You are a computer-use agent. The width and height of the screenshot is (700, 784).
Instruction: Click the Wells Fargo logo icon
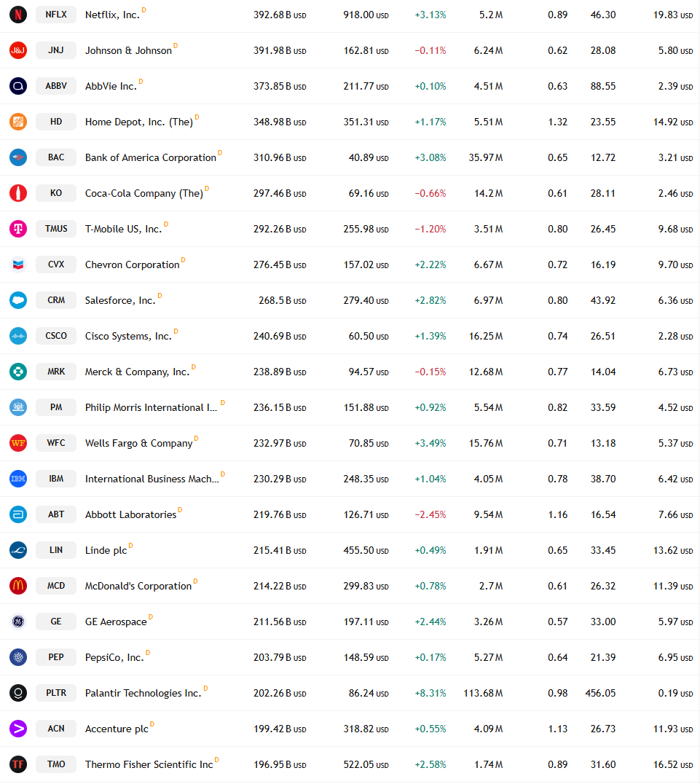(18, 443)
